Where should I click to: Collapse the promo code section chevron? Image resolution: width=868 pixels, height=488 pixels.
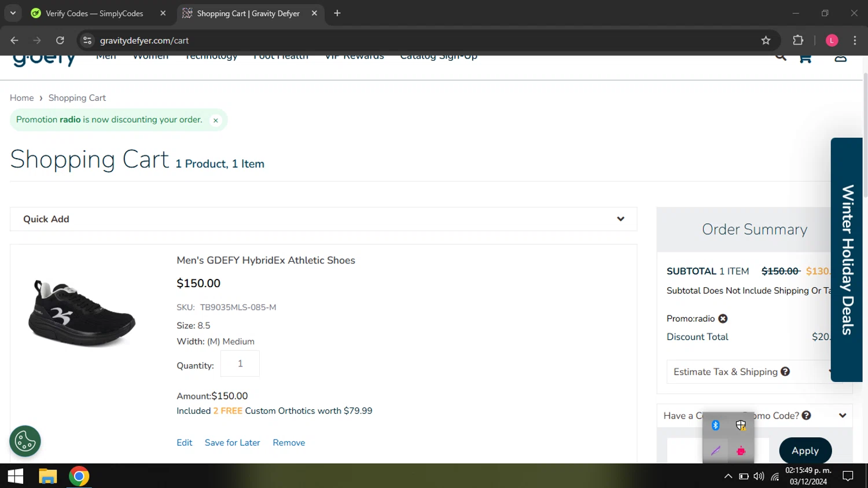click(x=843, y=416)
